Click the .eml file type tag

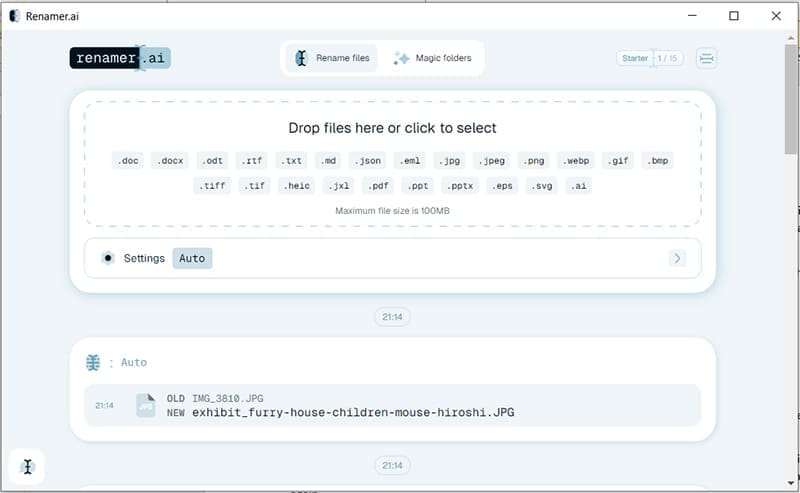click(410, 161)
